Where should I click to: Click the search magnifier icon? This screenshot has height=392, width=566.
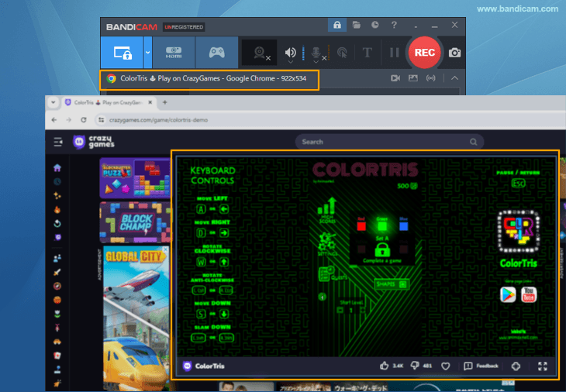point(473,142)
